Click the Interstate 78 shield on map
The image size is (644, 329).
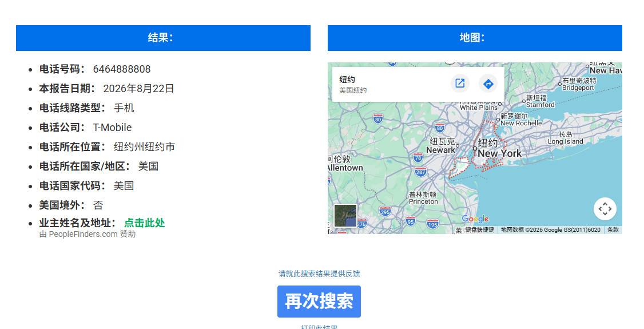pos(418,157)
